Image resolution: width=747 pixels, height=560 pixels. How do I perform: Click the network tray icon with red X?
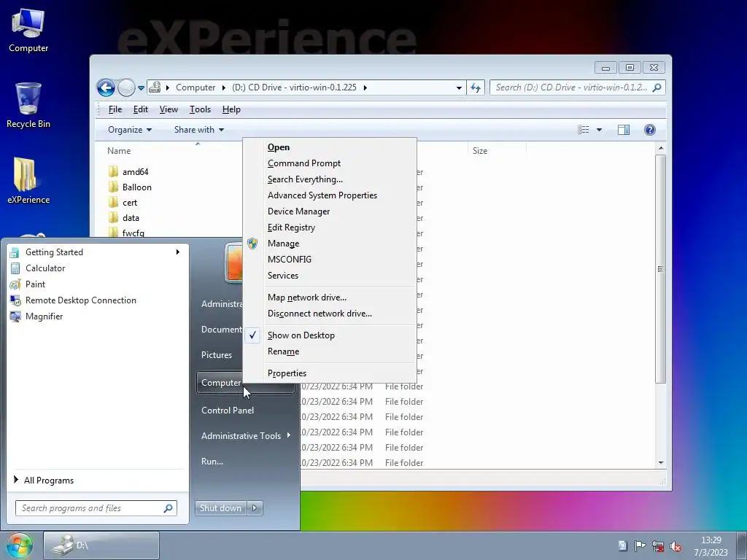[658, 546]
